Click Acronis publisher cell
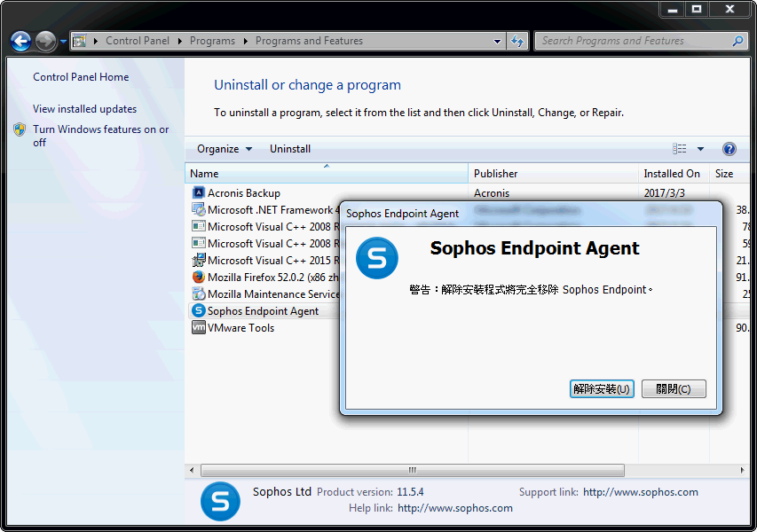 [492, 193]
